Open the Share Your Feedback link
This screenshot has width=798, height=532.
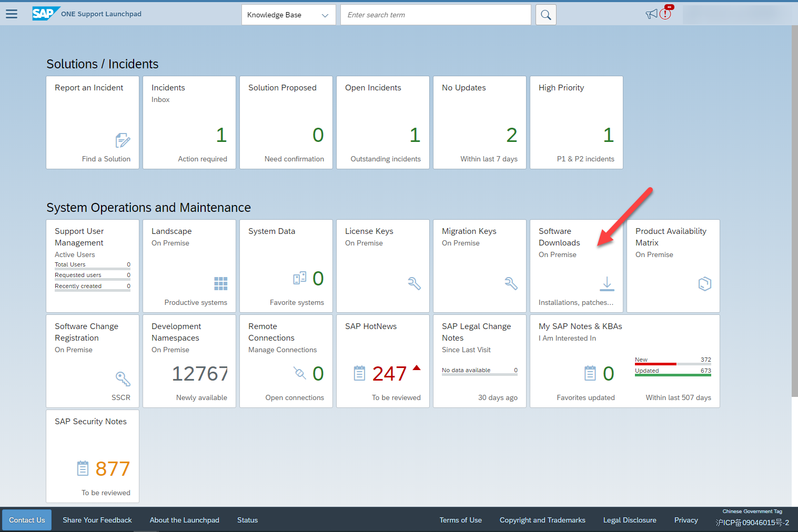click(x=97, y=520)
